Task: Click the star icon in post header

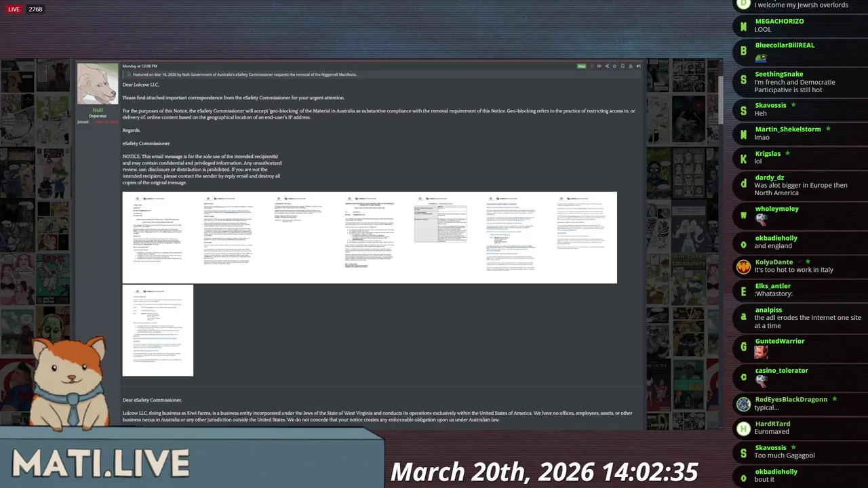Action: pos(614,66)
